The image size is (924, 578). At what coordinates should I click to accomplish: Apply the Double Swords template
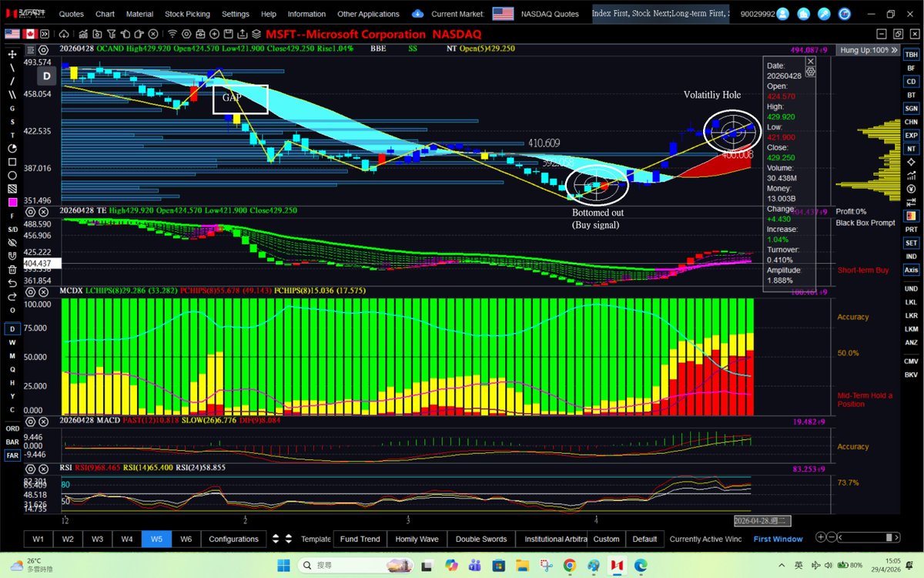481,539
